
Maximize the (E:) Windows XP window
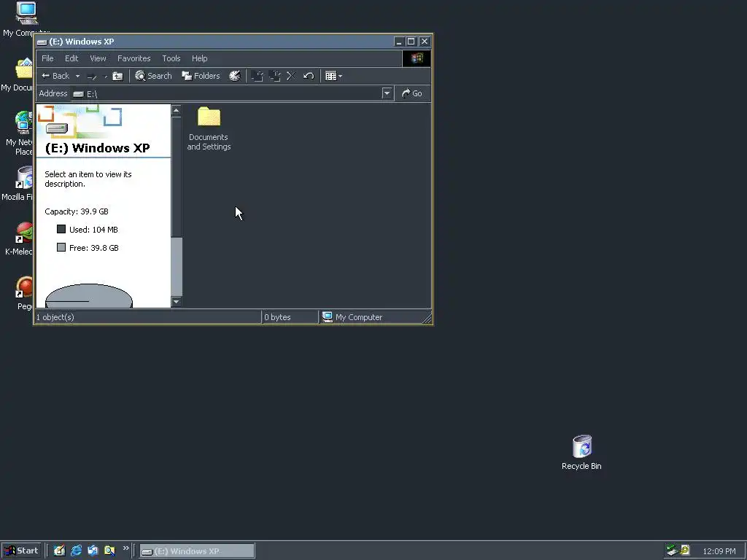[411, 42]
